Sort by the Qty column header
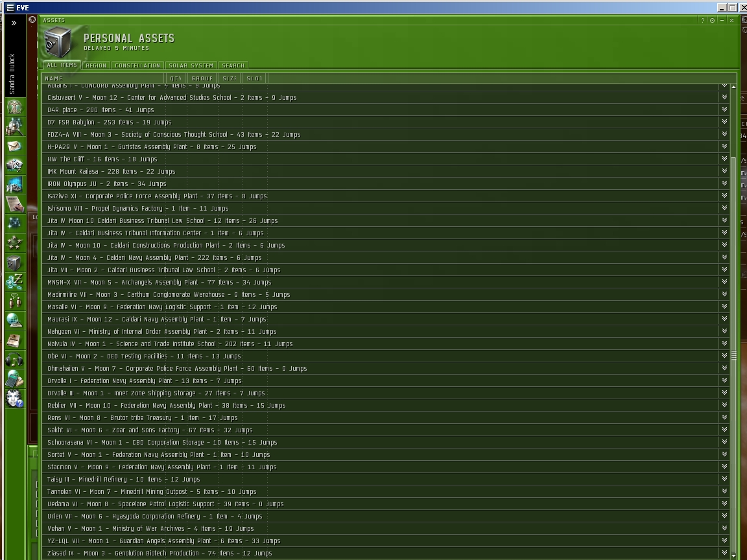747x560 pixels. (176, 78)
